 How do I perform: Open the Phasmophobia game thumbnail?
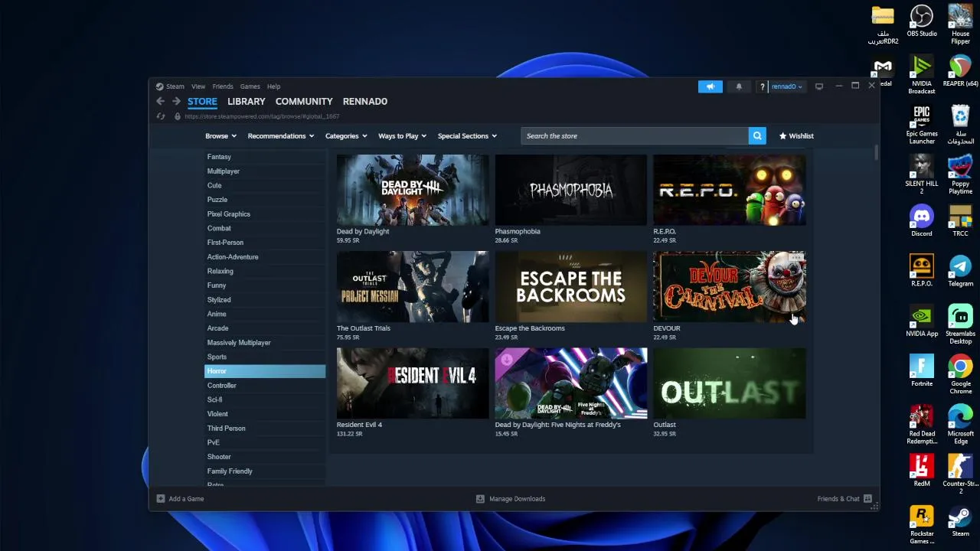coord(571,190)
